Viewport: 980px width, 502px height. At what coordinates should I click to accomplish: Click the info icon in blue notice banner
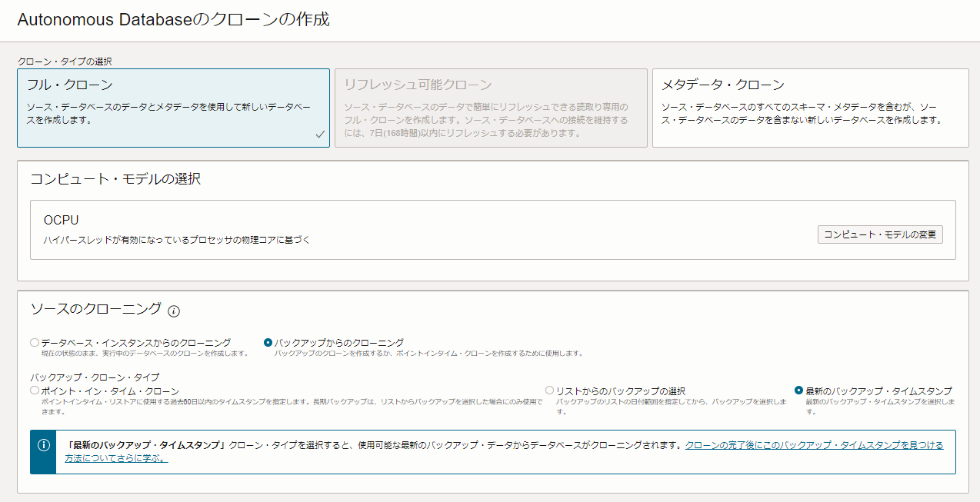[x=44, y=445]
